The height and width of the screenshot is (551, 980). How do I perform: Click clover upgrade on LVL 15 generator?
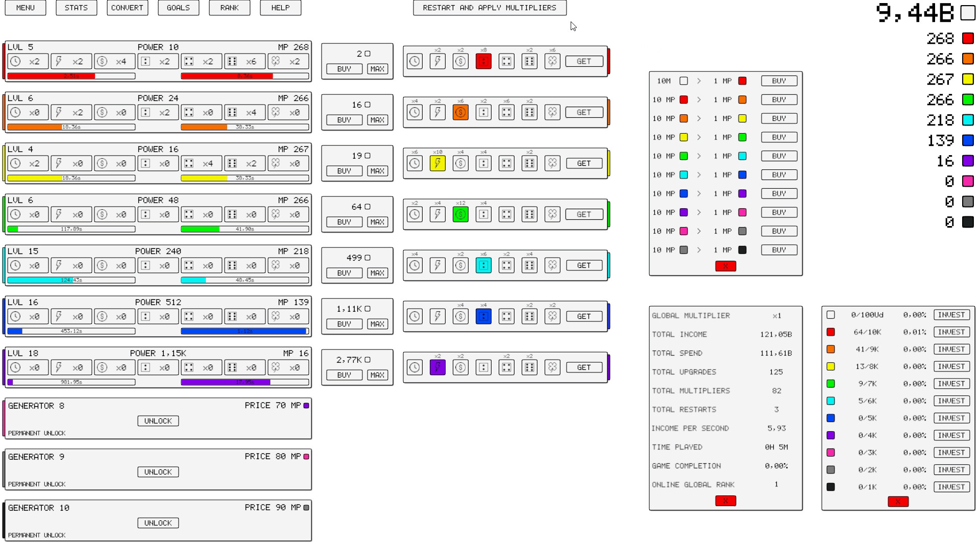pyautogui.click(x=288, y=265)
